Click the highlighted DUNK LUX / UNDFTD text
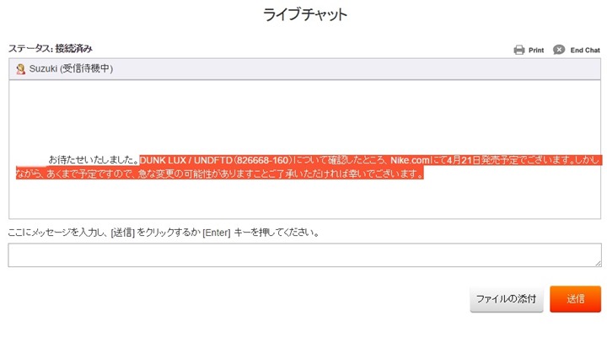 (185, 160)
